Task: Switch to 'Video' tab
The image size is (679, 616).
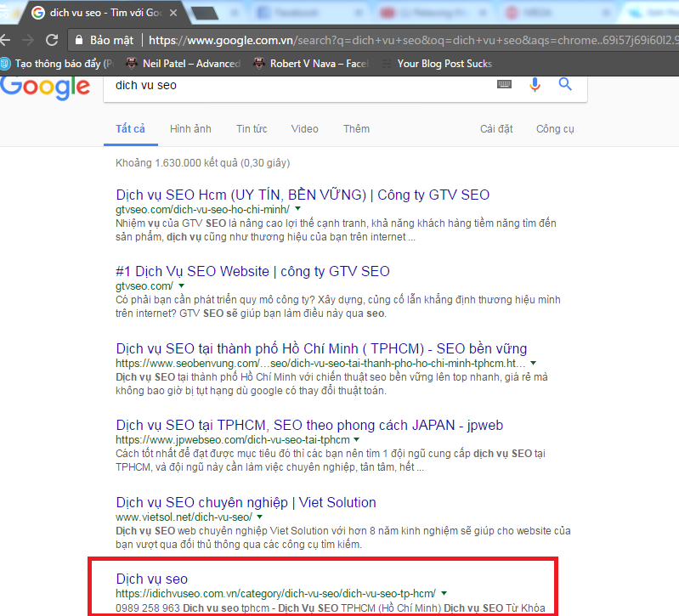Action: (304, 129)
